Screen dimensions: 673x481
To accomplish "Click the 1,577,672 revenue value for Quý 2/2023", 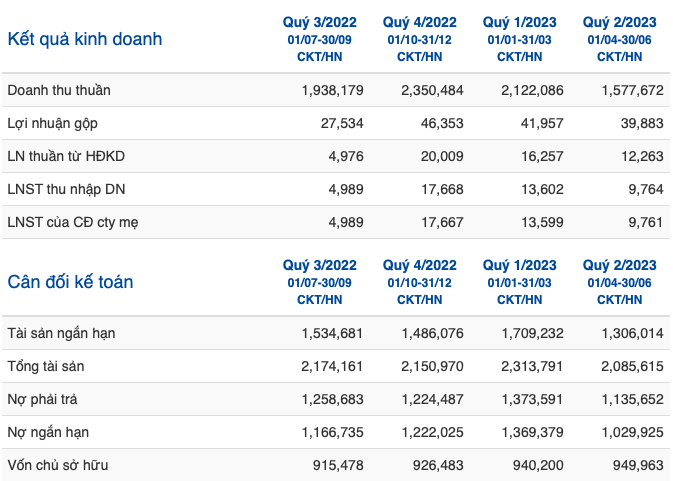I will coord(632,90).
